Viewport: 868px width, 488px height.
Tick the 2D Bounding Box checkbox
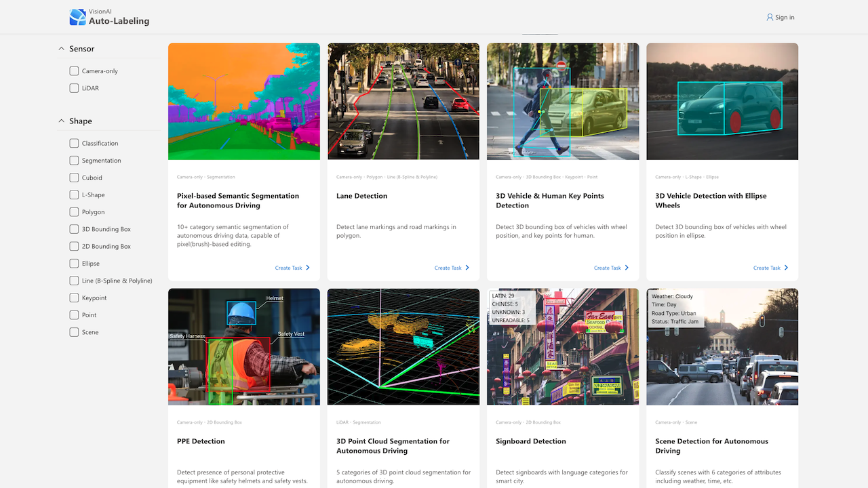coord(74,246)
